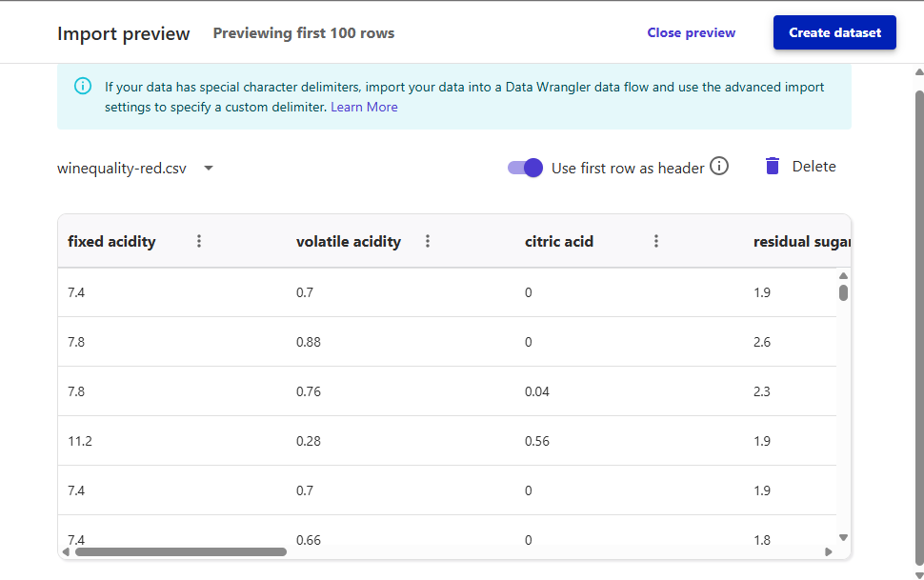The image size is (924, 580).
Task: Click info icon beside Use first row as header
Action: (719, 167)
